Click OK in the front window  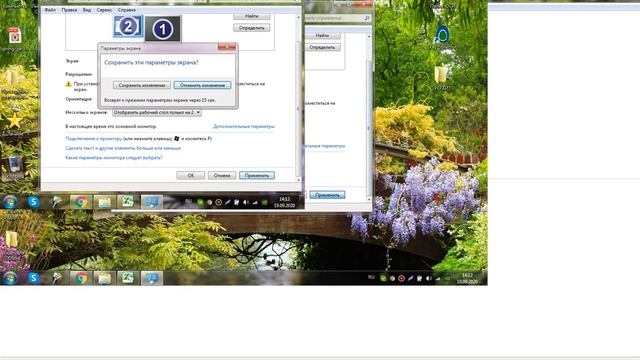pyautogui.click(x=191, y=176)
